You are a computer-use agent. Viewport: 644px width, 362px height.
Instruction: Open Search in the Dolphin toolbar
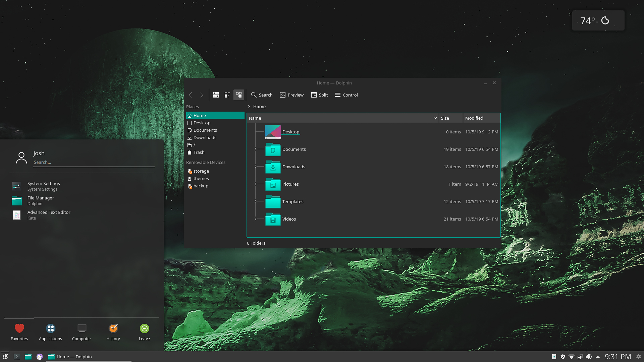pyautogui.click(x=262, y=95)
